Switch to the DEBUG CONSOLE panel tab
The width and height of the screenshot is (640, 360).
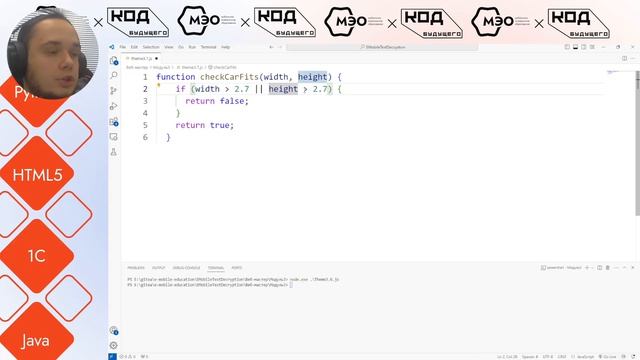[x=187, y=268]
